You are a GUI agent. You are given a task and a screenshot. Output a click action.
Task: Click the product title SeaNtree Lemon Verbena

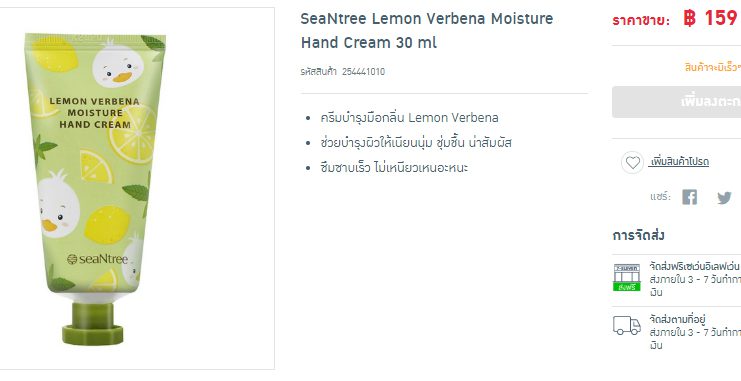427,31
